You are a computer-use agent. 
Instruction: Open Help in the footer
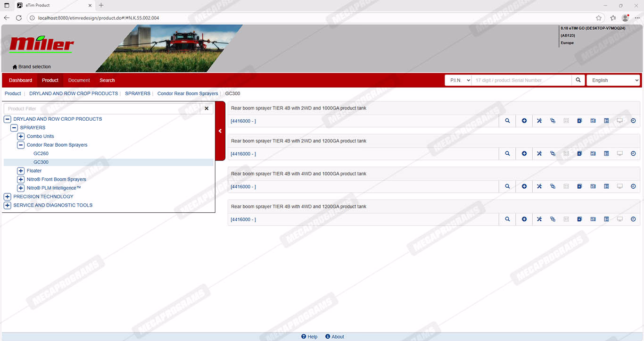click(x=309, y=337)
